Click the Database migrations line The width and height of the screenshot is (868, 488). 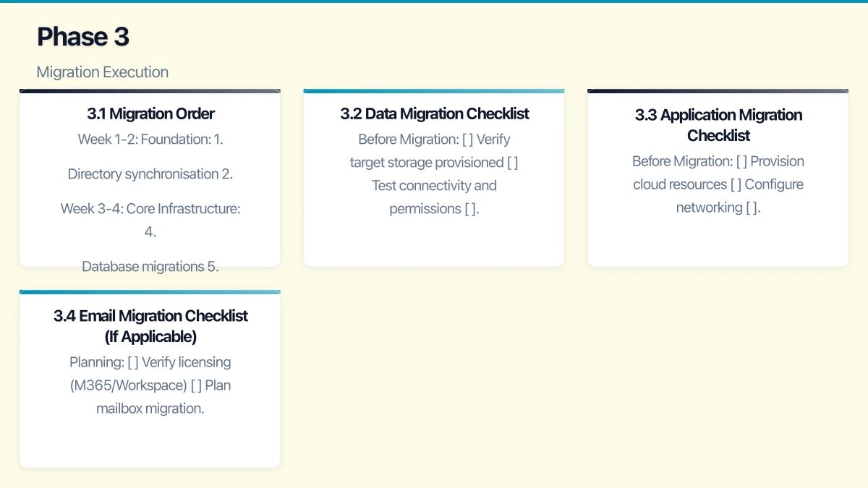coord(150,267)
